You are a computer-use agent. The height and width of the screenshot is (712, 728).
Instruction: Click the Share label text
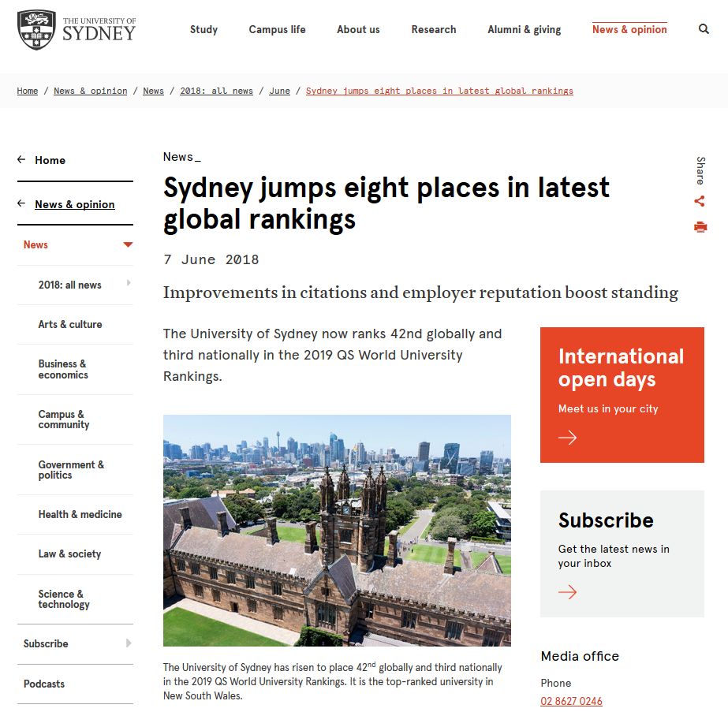point(700,170)
